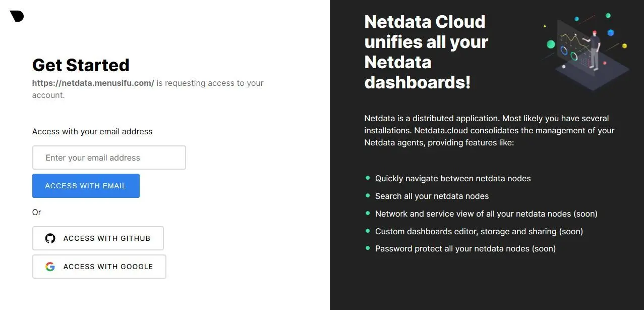This screenshot has width=644, height=310.
Task: Click green bullet beside Custom dashboards editor
Action: (x=368, y=231)
